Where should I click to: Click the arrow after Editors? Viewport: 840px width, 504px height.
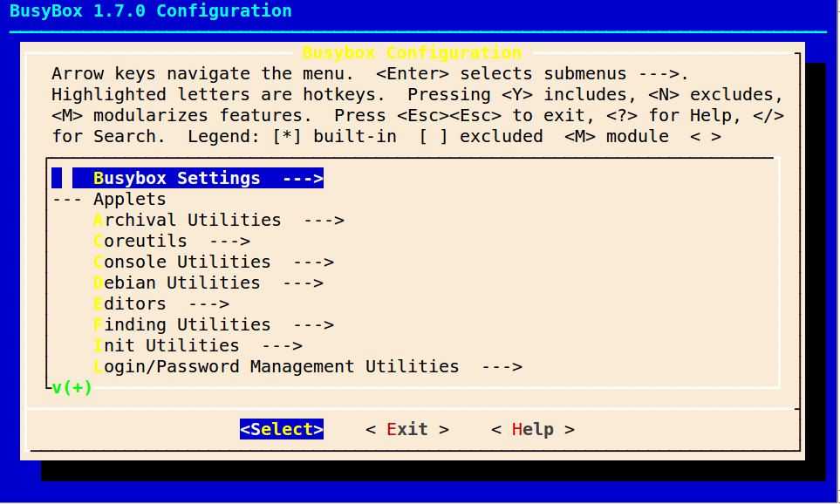click(208, 303)
